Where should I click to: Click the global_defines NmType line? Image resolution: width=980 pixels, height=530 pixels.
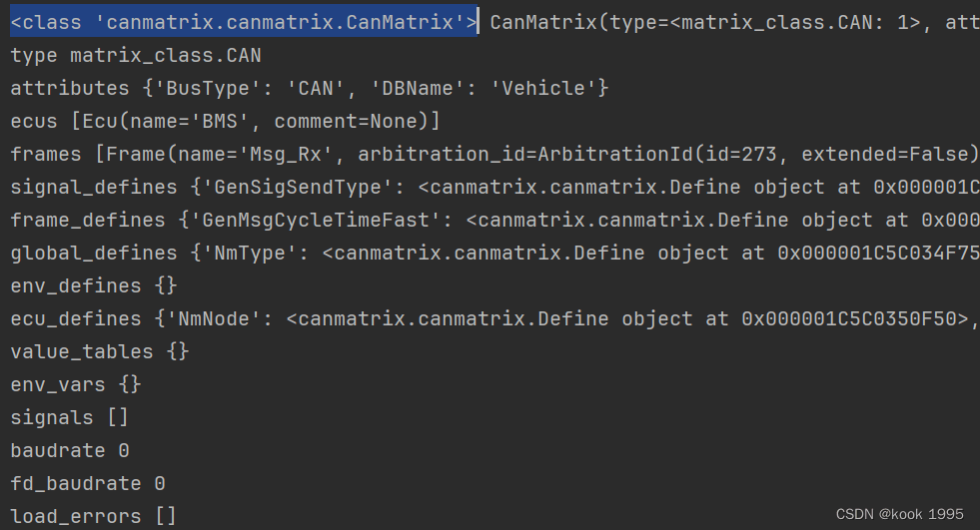tap(495, 253)
